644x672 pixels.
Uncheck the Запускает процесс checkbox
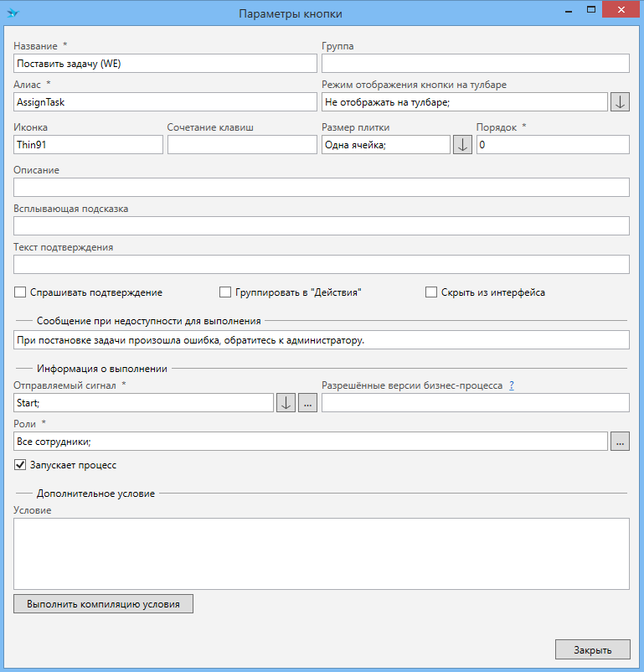point(21,464)
